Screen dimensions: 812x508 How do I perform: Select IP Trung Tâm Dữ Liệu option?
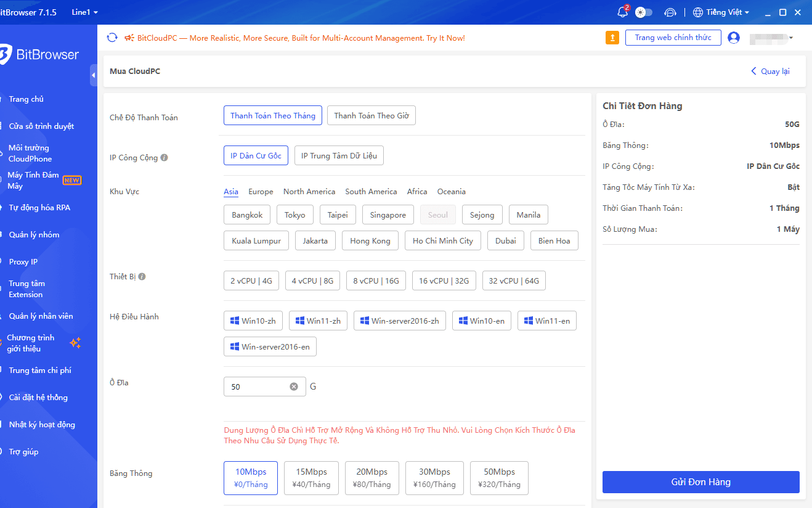tap(339, 156)
